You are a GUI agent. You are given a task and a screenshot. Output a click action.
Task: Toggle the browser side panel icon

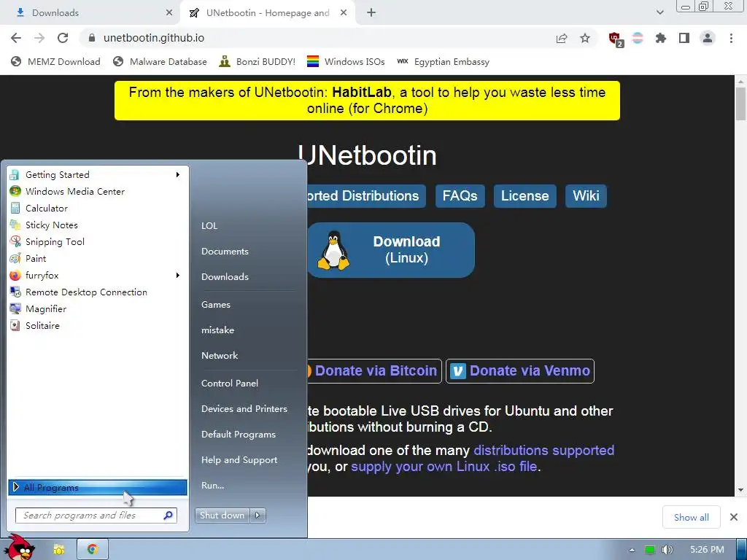click(x=684, y=38)
